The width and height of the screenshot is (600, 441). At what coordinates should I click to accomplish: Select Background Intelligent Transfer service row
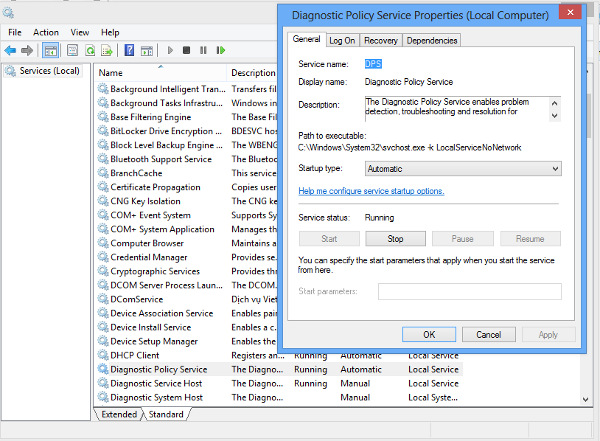pyautogui.click(x=187, y=89)
